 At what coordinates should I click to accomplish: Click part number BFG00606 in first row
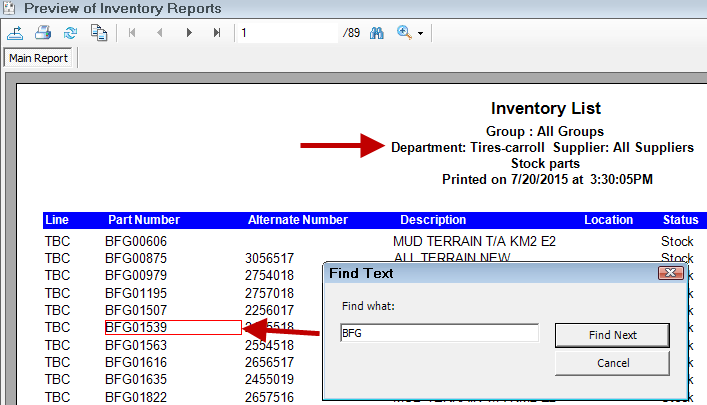tap(138, 241)
